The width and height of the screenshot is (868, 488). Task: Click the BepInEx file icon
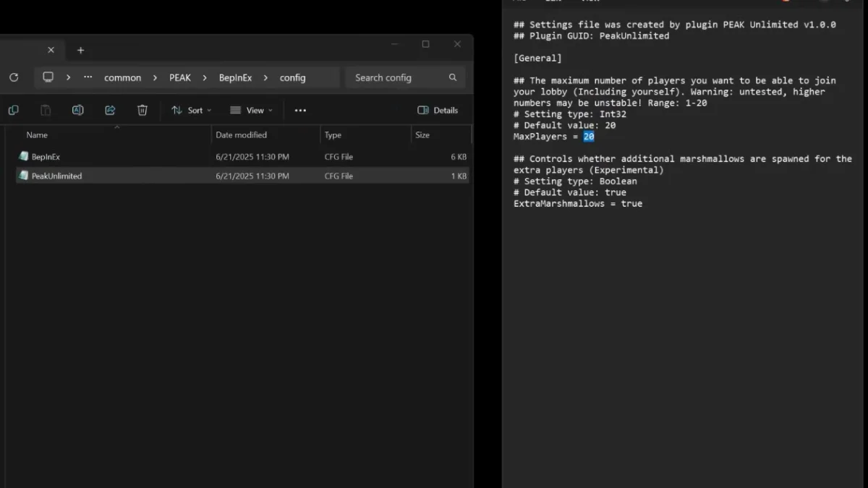(24, 156)
